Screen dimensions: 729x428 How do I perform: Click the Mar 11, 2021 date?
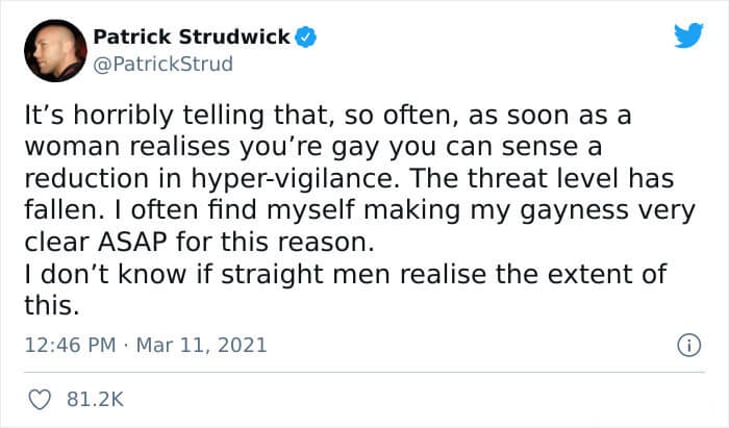pos(201,345)
